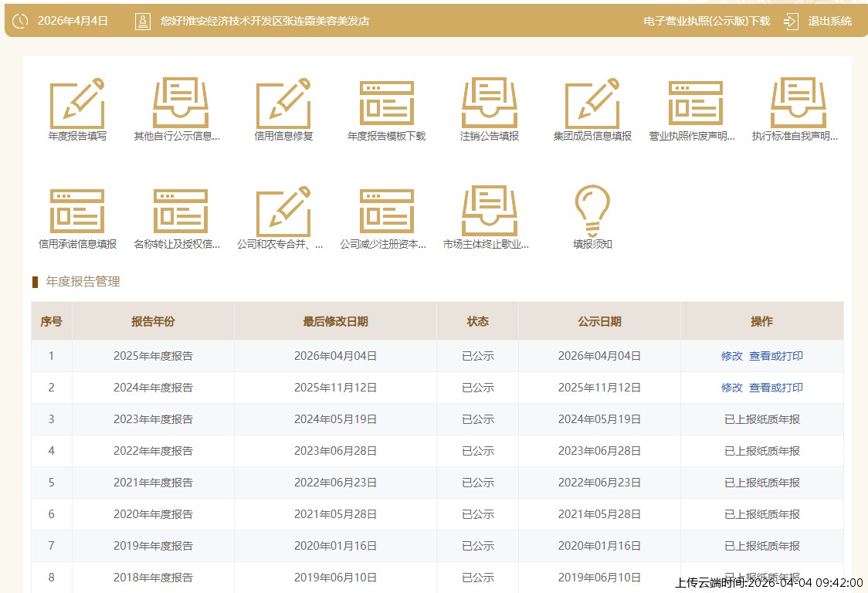Select the 其他自行公示信息 icon

click(180, 103)
